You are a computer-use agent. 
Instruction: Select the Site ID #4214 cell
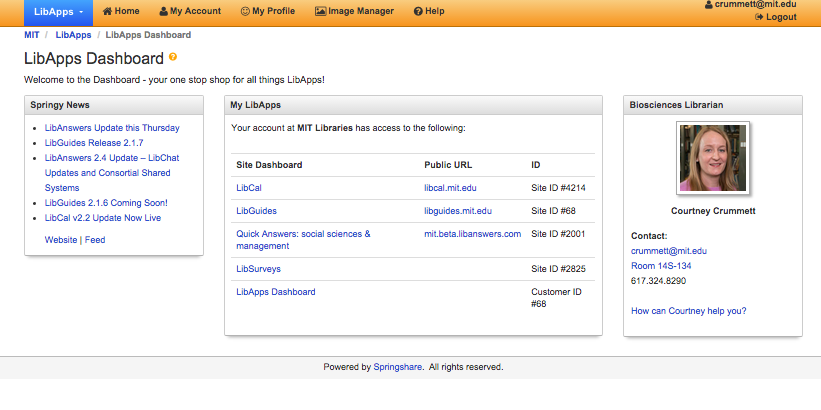(558, 188)
